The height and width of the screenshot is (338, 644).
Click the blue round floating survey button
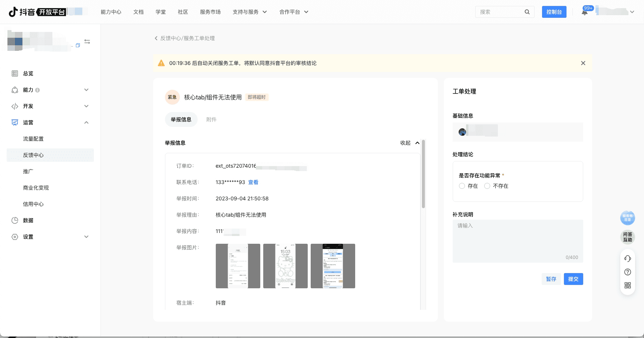628,218
